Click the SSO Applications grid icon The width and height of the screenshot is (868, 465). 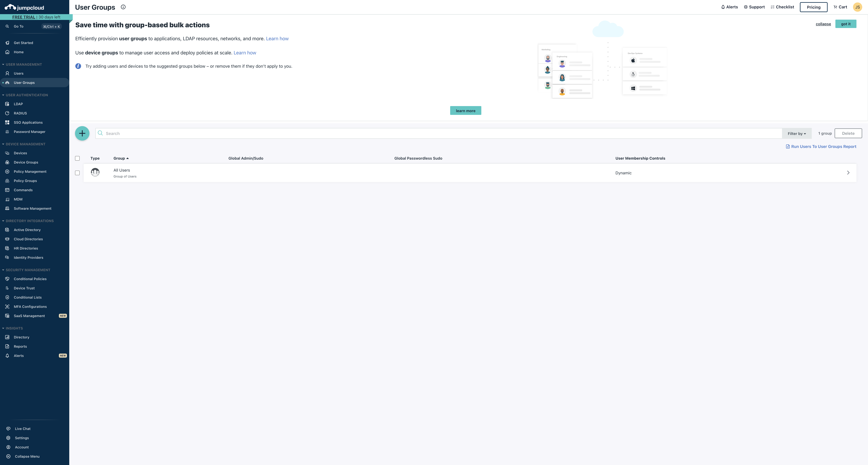point(7,123)
